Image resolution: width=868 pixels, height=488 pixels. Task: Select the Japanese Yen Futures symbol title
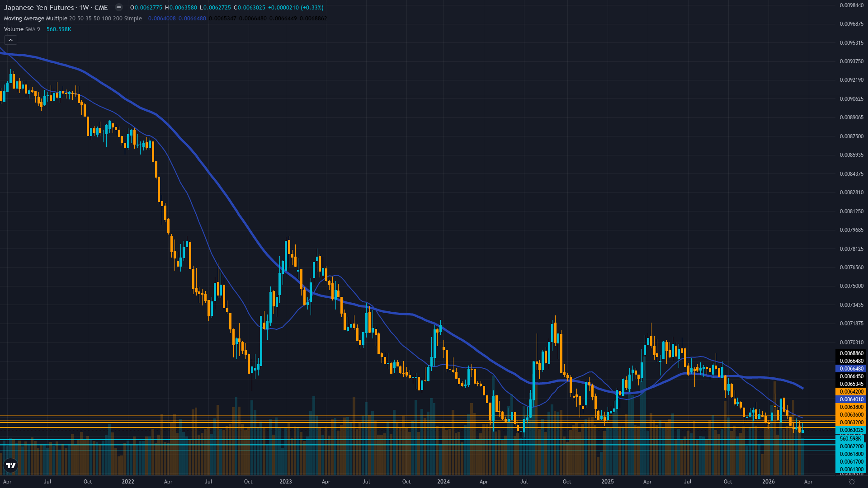(x=56, y=8)
